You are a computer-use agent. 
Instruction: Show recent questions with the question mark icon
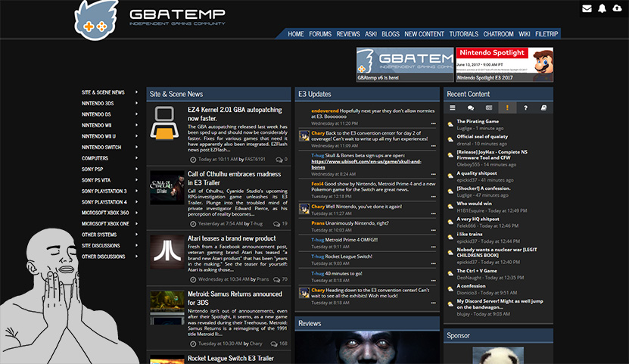tap(525, 107)
